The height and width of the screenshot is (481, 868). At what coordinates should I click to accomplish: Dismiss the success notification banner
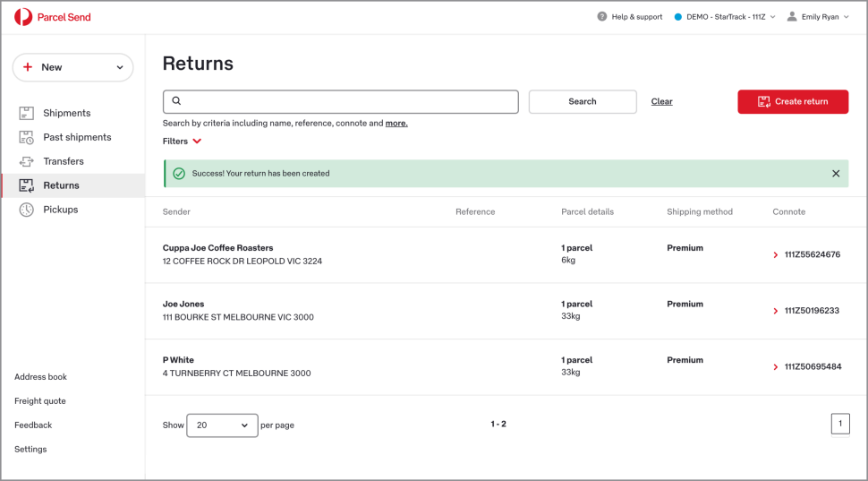[836, 174]
